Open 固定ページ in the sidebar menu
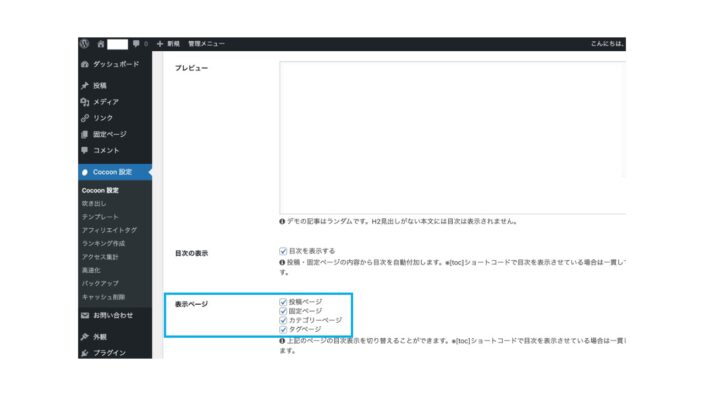Image resolution: width=704 pixels, height=396 pixels. [x=110, y=134]
